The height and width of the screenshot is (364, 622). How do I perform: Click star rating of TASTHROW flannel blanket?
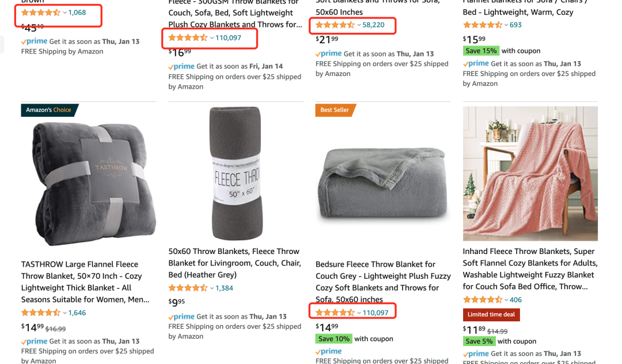[41, 313]
